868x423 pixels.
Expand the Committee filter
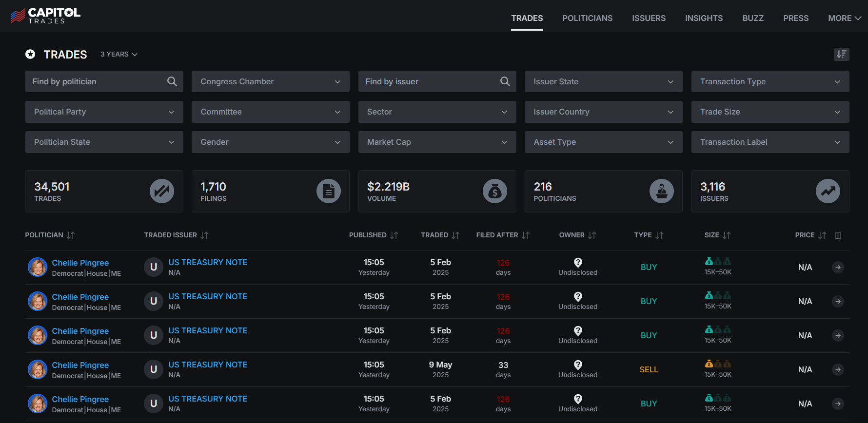(x=271, y=112)
